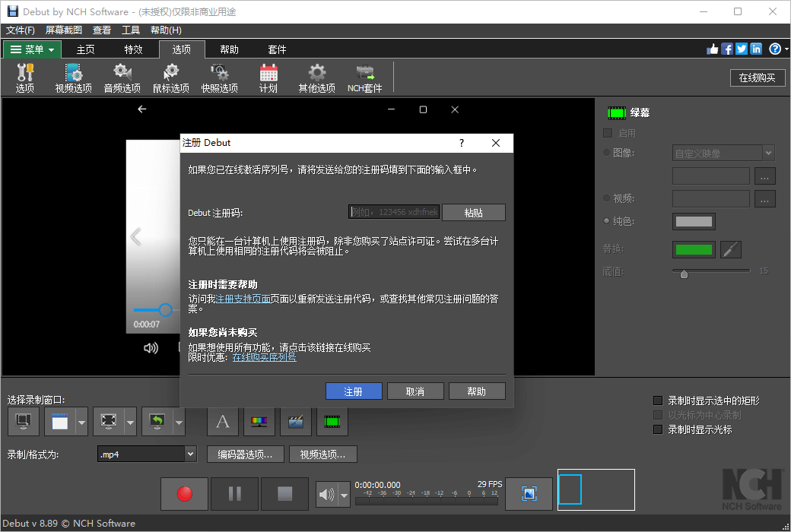Click the 粘贴 button
This screenshot has width=791, height=532.
(x=474, y=212)
